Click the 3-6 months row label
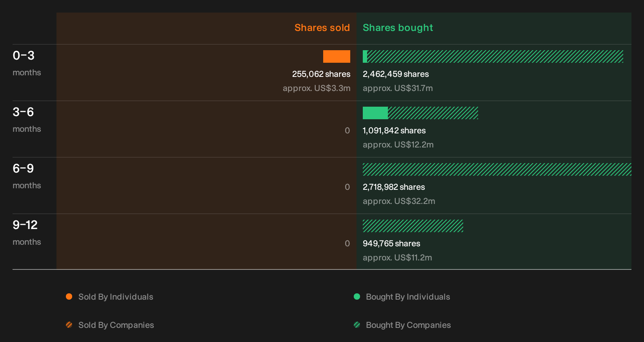The height and width of the screenshot is (342, 644). (27, 119)
